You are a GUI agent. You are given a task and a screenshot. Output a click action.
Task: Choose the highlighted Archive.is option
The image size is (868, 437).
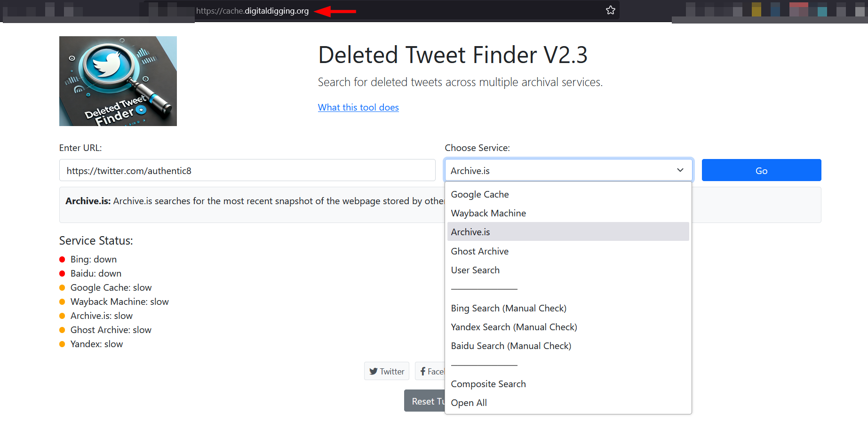pyautogui.click(x=568, y=232)
